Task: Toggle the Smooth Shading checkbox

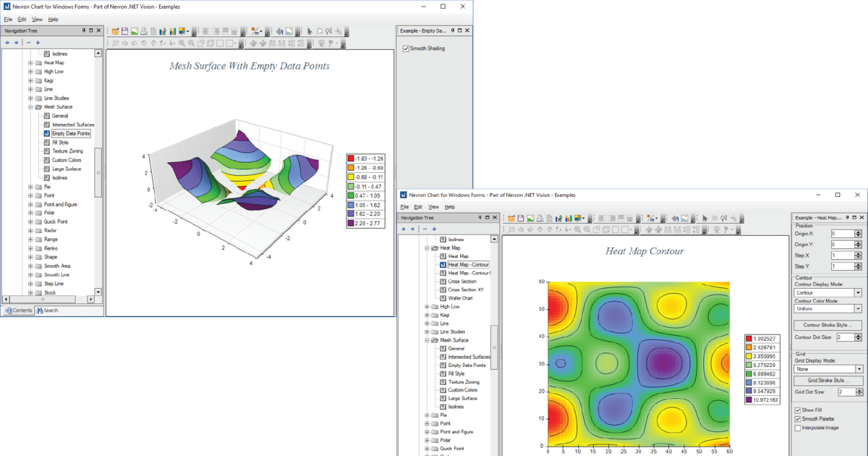Action: (x=406, y=48)
